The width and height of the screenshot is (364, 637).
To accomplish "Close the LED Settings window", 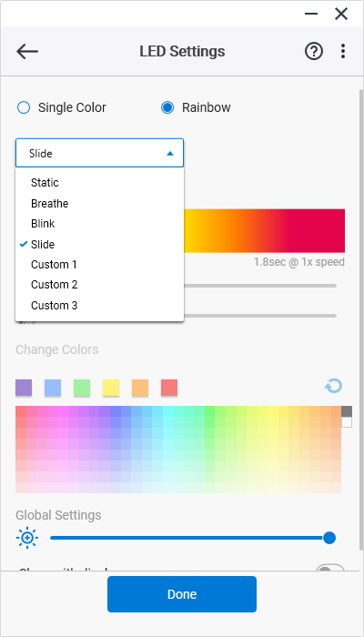I will (x=341, y=14).
